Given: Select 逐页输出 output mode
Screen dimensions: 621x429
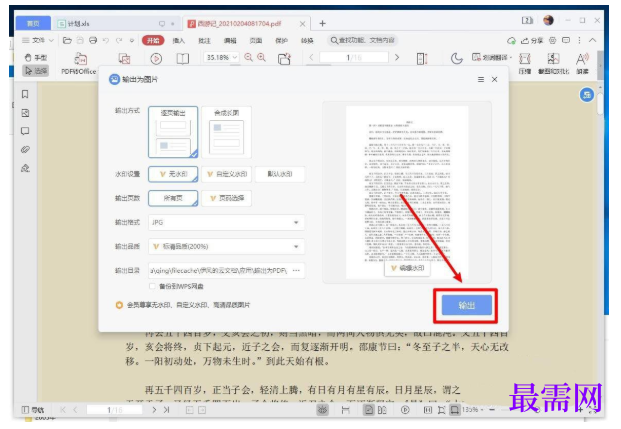Looking at the screenshot, I should tap(173, 132).
